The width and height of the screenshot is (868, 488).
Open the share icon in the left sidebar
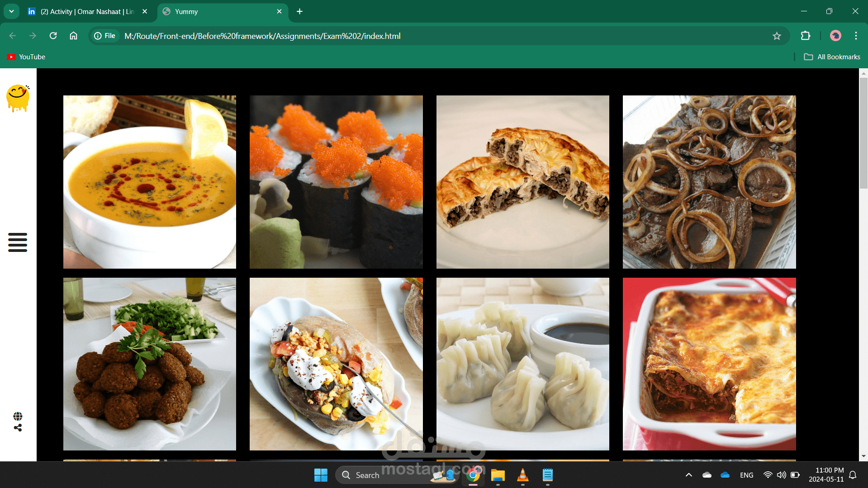click(x=17, y=428)
